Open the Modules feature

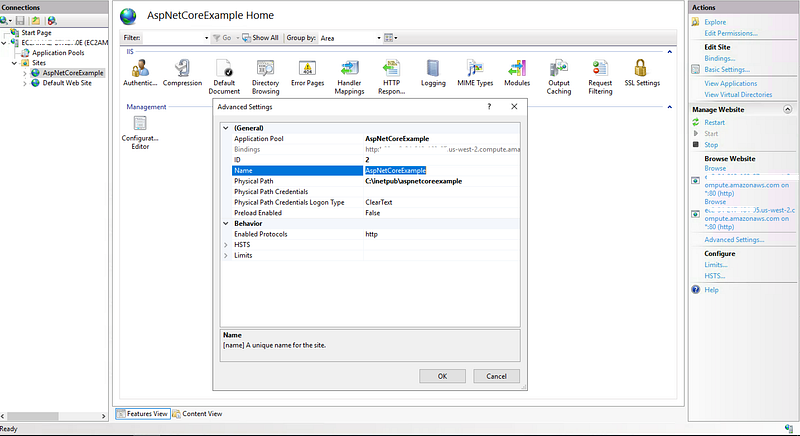[517, 72]
